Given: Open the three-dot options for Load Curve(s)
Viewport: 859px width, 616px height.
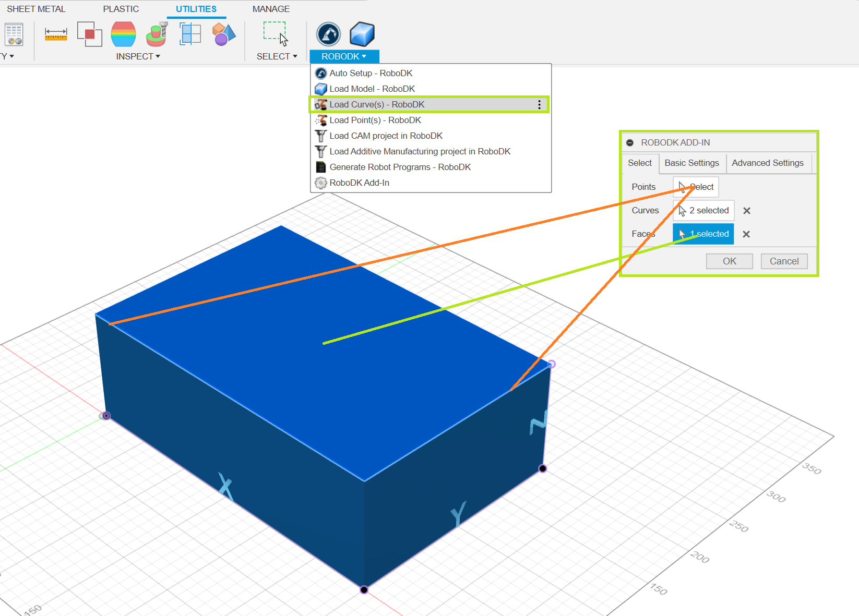Looking at the screenshot, I should (x=539, y=105).
